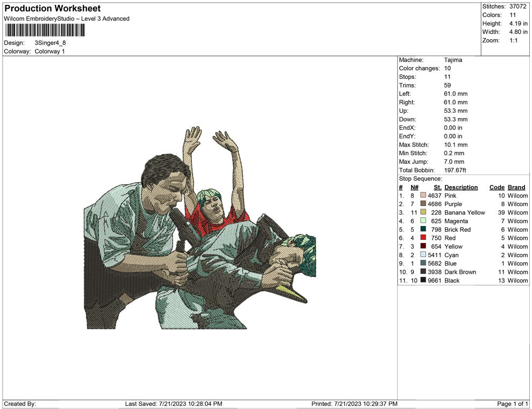
Task: Click the Page 1 of 1 label
Action: point(512,404)
